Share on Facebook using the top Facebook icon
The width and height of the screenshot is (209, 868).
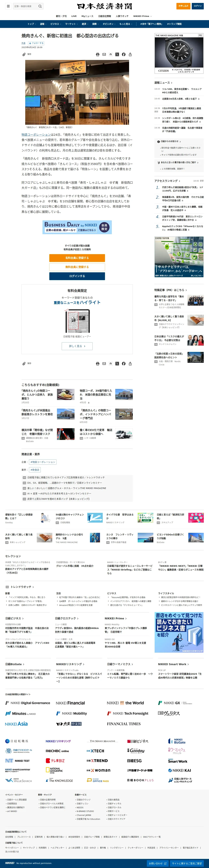click(124, 54)
